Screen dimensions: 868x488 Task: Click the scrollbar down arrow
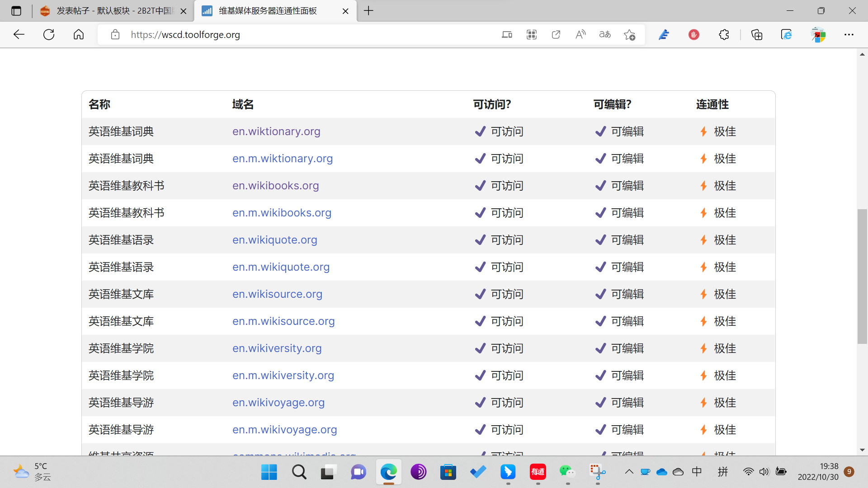tap(862, 450)
